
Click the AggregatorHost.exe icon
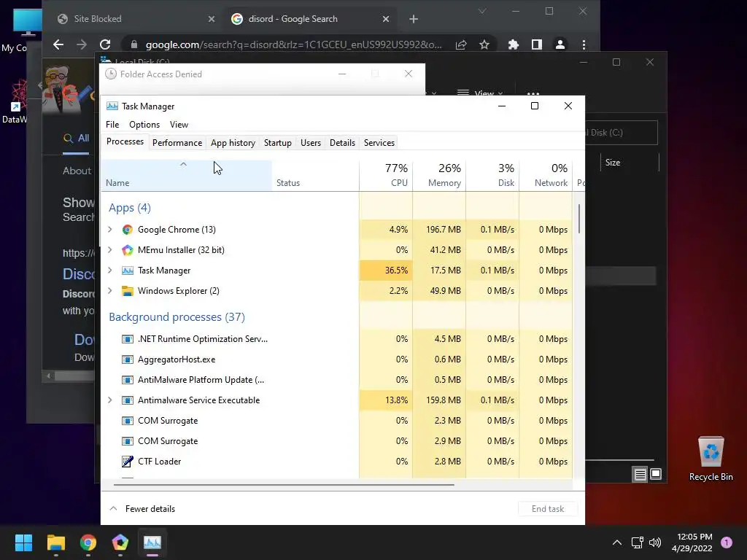127,359
